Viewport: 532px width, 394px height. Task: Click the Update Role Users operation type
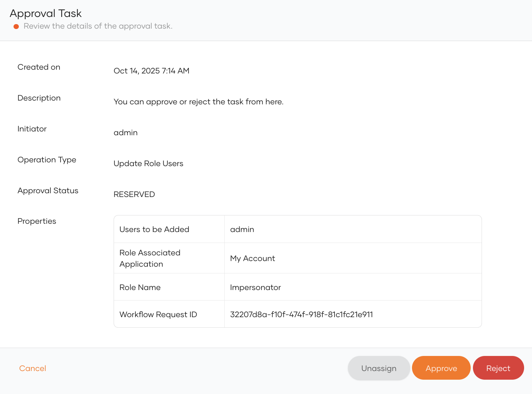148,163
